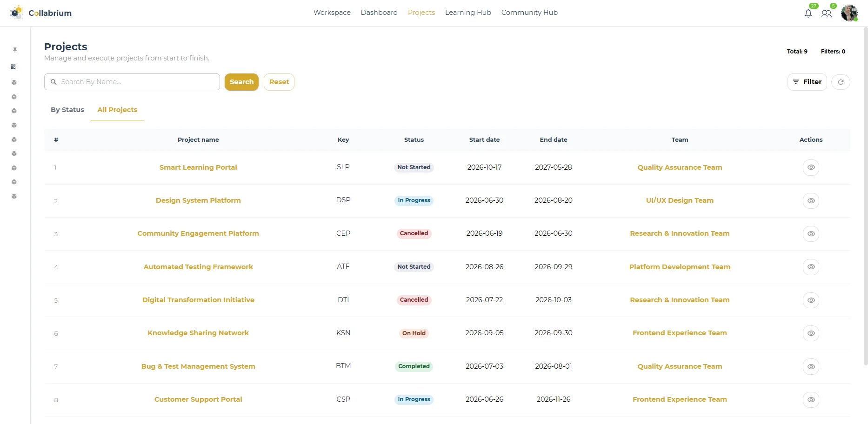The height and width of the screenshot is (424, 868).
Task: Focus the Search By Name field
Action: pyautogui.click(x=132, y=82)
